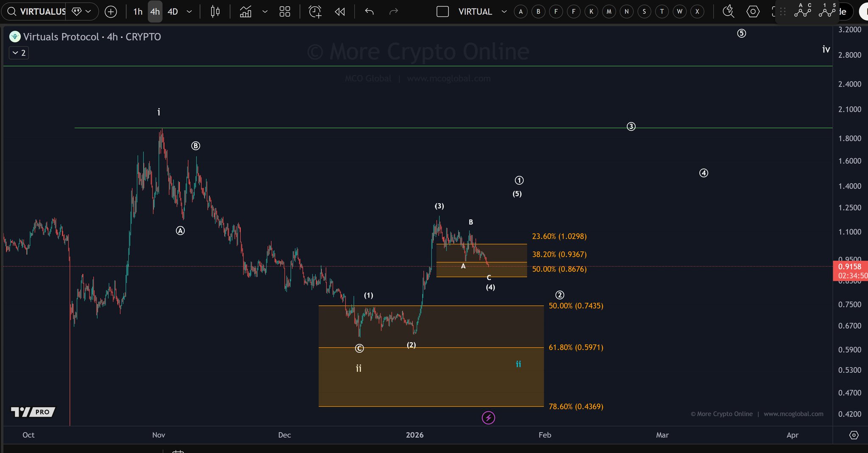
Task: Expand the dropdown next to the diamond icon
Action: [88, 11]
